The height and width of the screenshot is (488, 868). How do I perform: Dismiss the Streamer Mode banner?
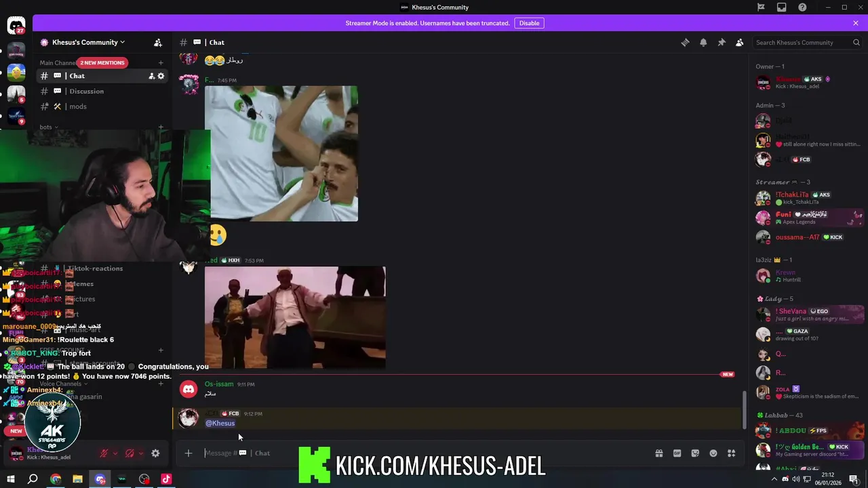[856, 23]
